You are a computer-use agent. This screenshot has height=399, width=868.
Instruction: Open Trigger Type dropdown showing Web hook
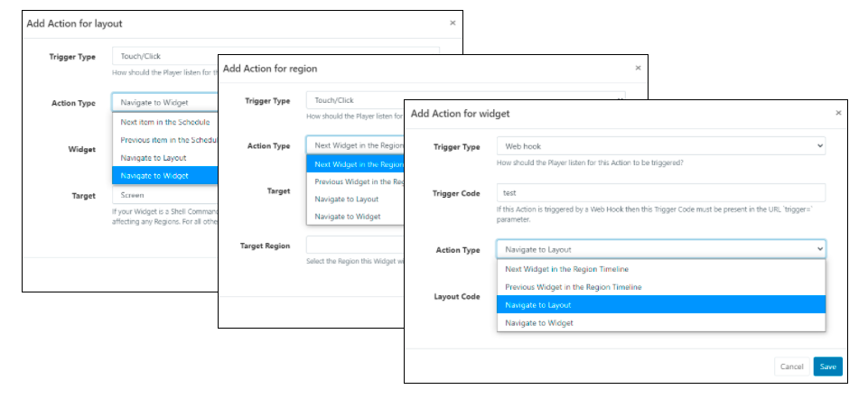click(x=661, y=146)
